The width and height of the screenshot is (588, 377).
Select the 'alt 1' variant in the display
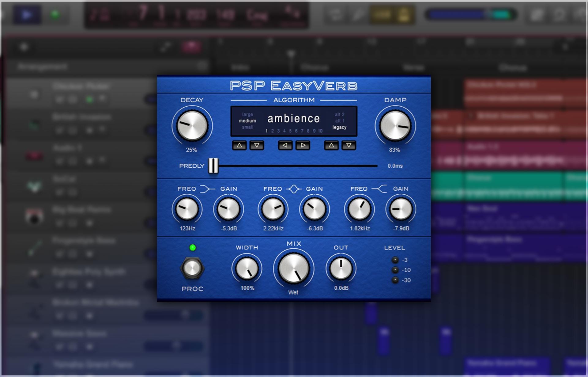340,121
